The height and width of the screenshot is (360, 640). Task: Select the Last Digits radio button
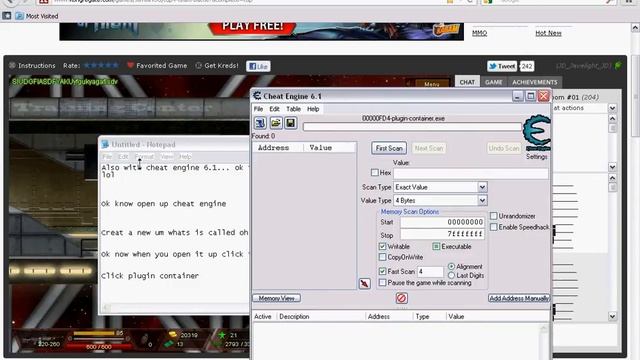pos(451,276)
